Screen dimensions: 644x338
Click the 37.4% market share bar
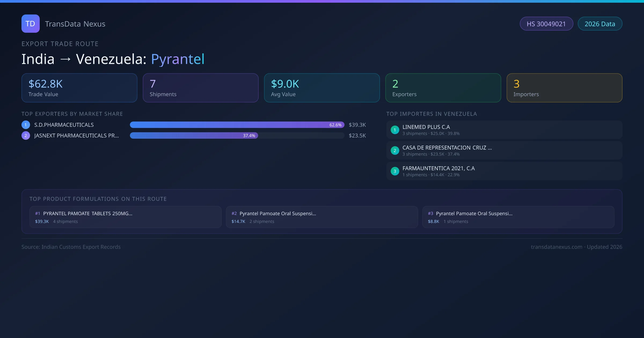coord(194,135)
